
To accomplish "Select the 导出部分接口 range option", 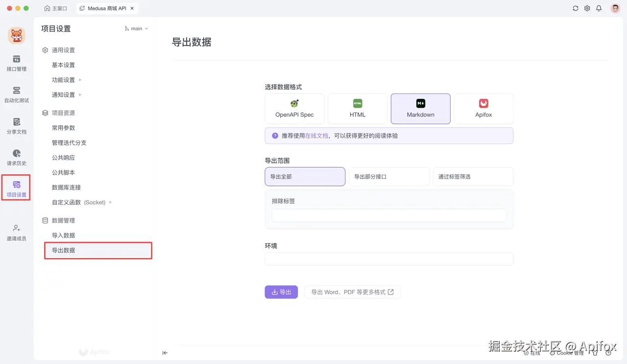I will pos(389,177).
